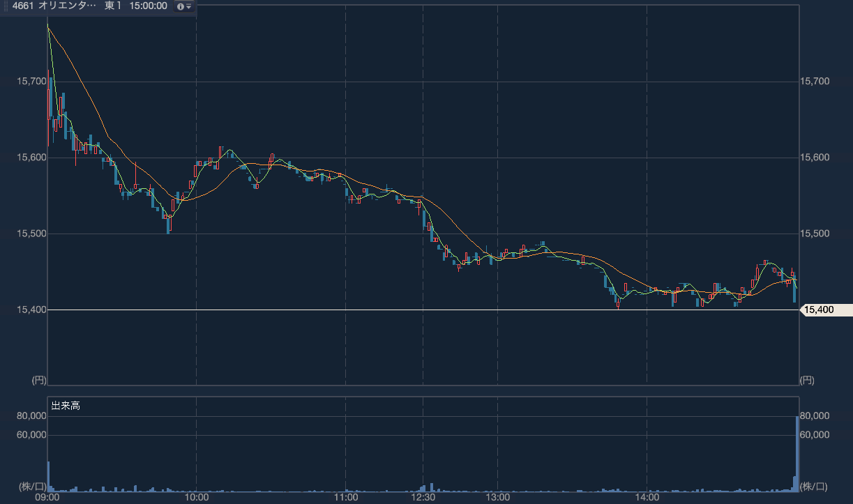Click the 80,000 label on the right volume axis
Screen dimensions: 853x504
point(814,416)
